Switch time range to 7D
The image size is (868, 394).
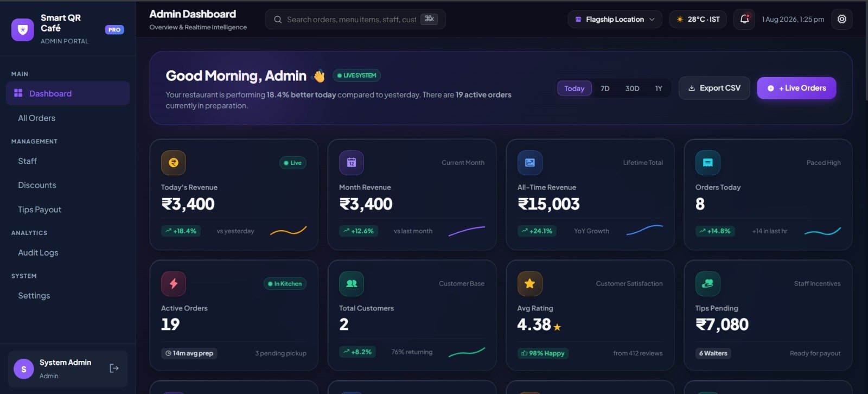(605, 88)
